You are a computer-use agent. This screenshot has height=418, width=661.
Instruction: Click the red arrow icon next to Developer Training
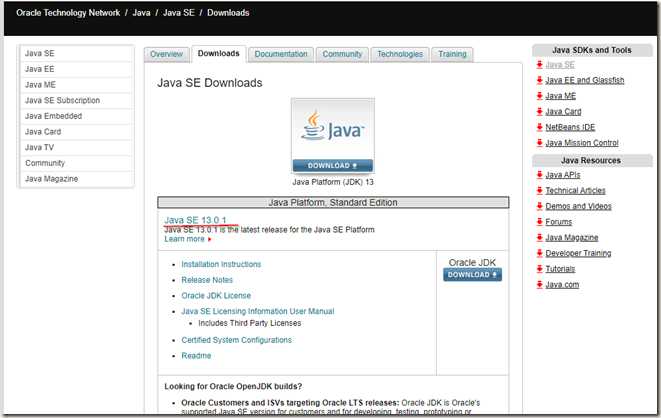point(539,253)
